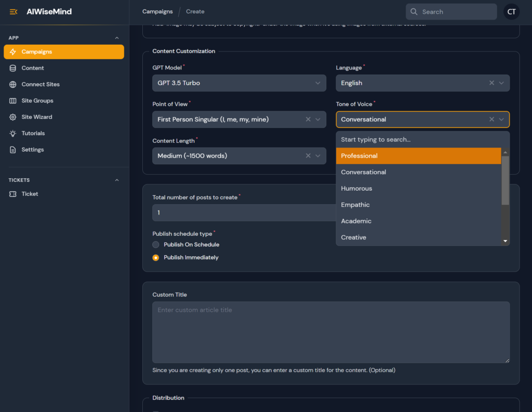The width and height of the screenshot is (532, 412).
Task: Expand the Content Length dropdown
Action: pos(318,156)
